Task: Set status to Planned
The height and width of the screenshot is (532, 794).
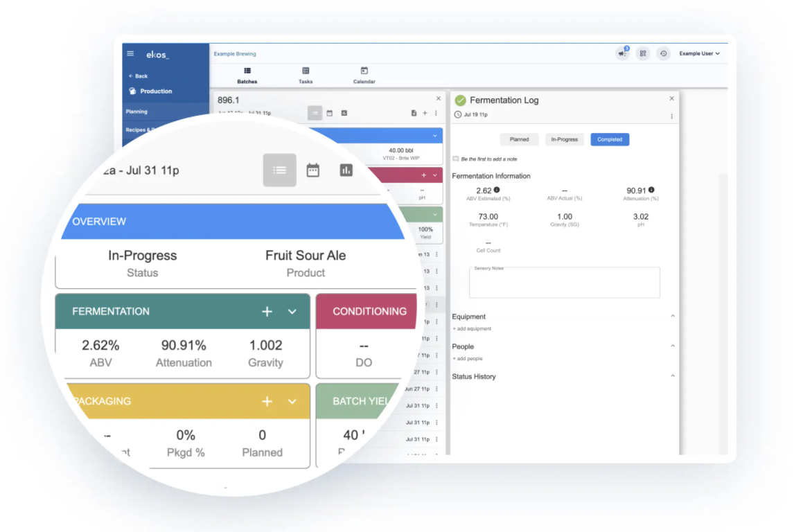Action: [519, 139]
